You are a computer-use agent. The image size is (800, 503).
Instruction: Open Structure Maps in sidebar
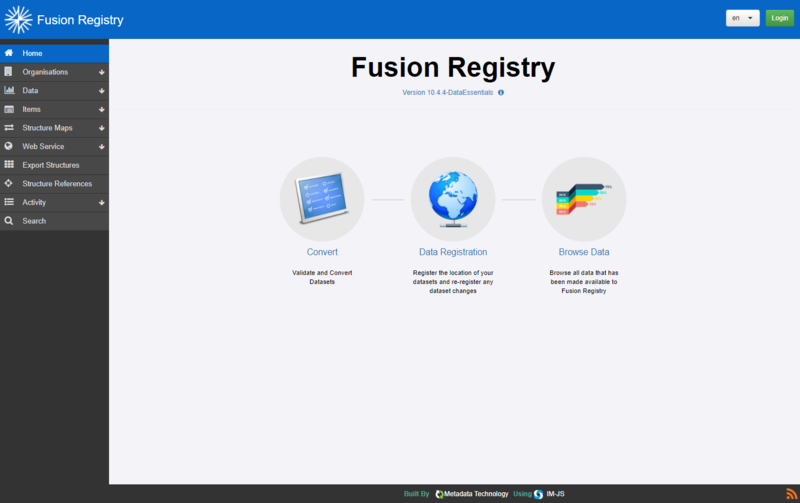coord(54,128)
